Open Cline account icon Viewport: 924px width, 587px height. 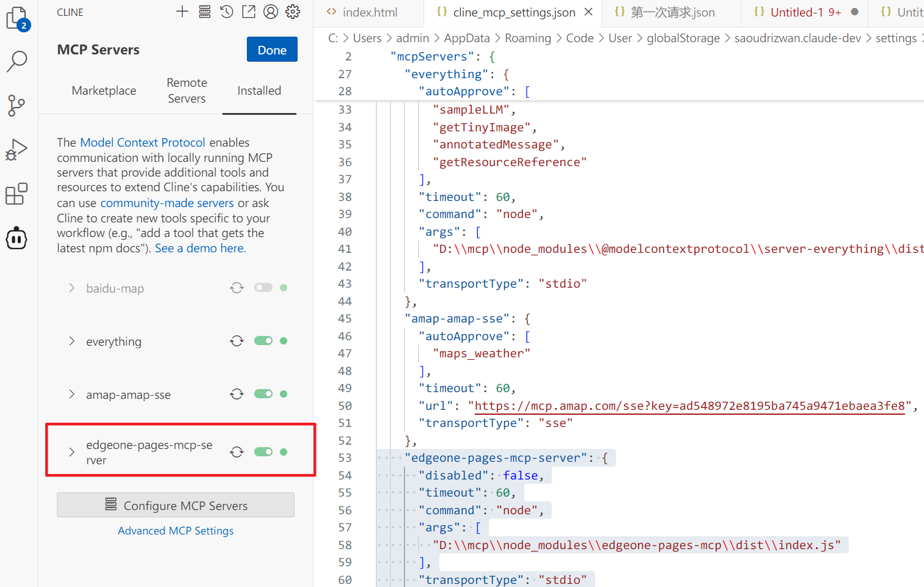click(271, 12)
